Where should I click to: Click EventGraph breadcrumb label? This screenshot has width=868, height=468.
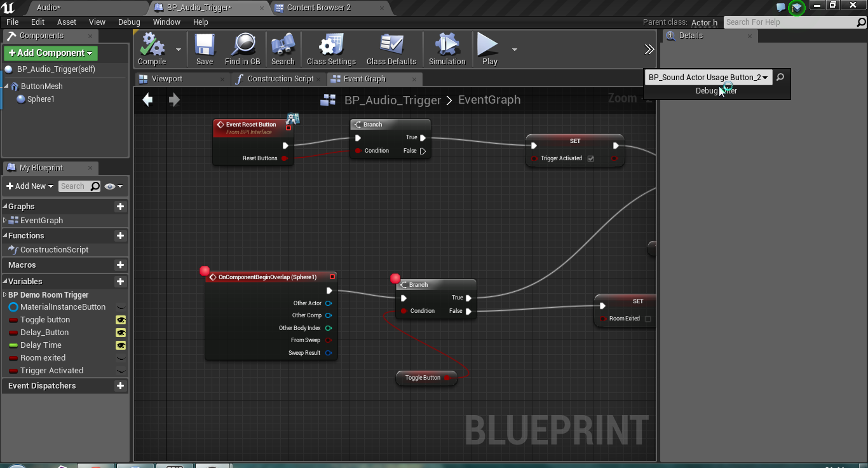pyautogui.click(x=489, y=100)
